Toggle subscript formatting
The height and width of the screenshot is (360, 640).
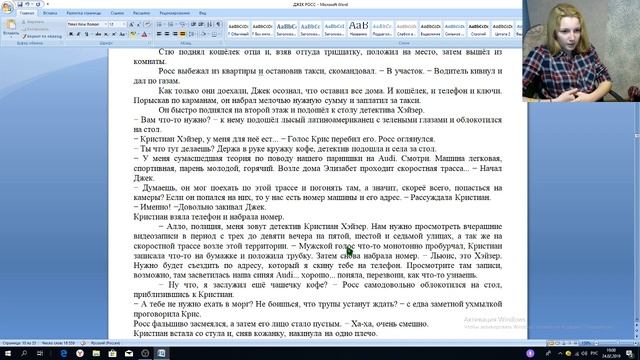point(106,34)
